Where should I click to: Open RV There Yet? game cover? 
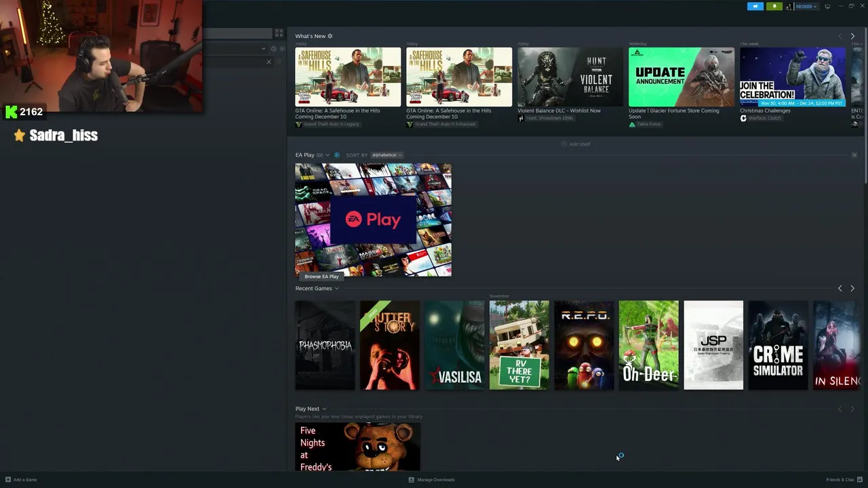point(519,345)
